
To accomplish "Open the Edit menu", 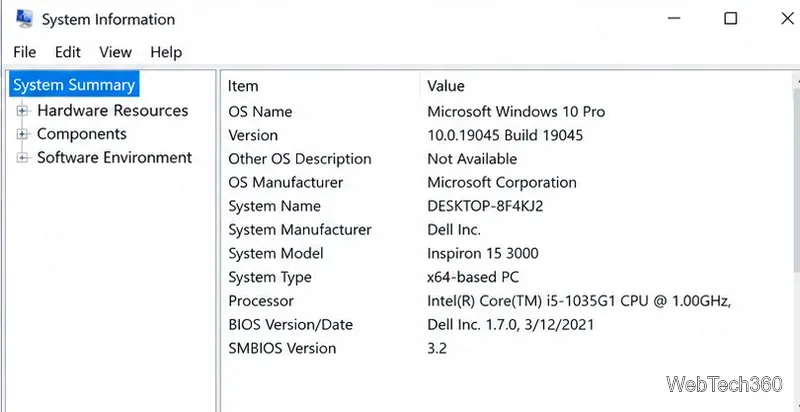I will [68, 52].
